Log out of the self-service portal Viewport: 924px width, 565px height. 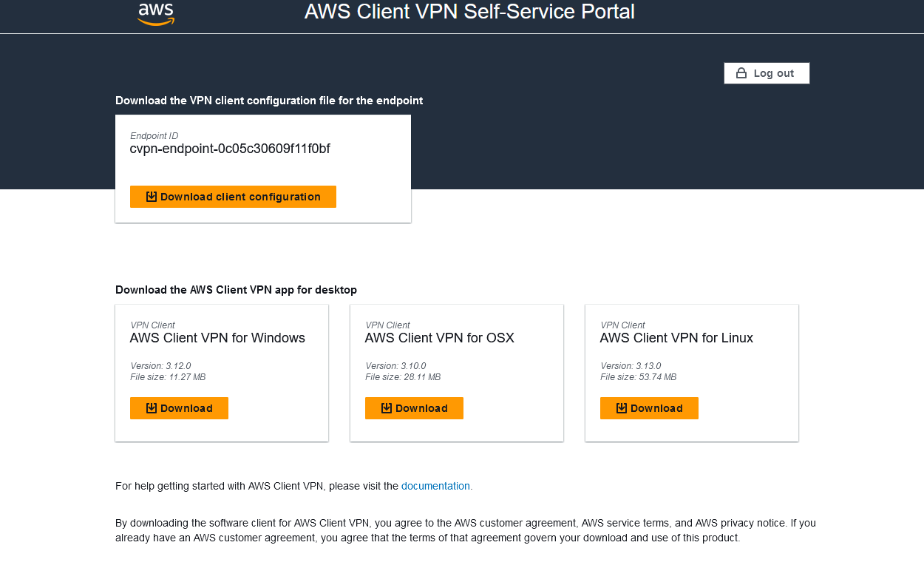click(x=767, y=72)
